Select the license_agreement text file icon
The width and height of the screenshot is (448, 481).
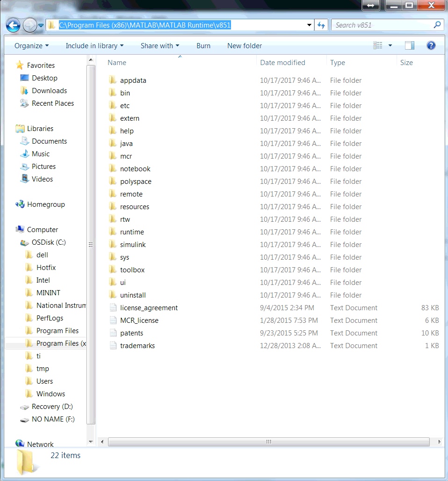coord(113,308)
